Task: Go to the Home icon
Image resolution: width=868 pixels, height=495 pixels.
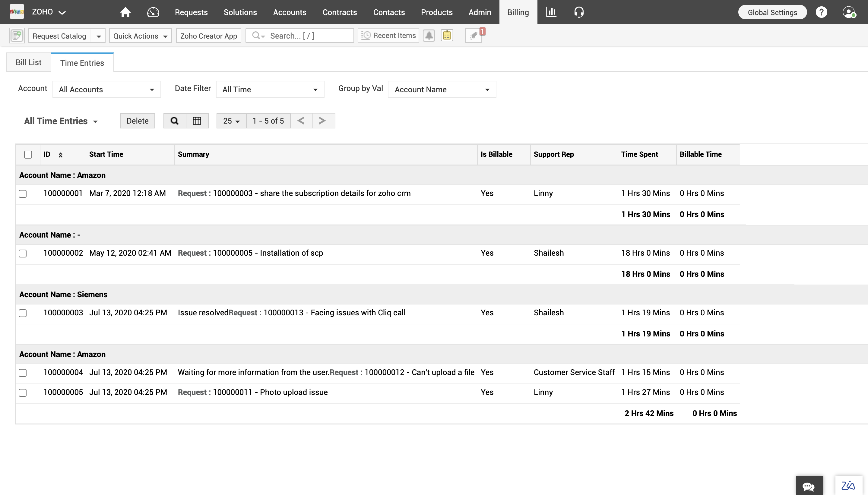Action: tap(125, 12)
